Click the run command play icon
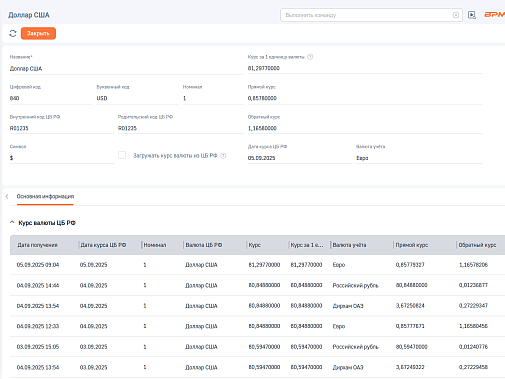Viewport: 505px width, 379px height. tap(471, 15)
